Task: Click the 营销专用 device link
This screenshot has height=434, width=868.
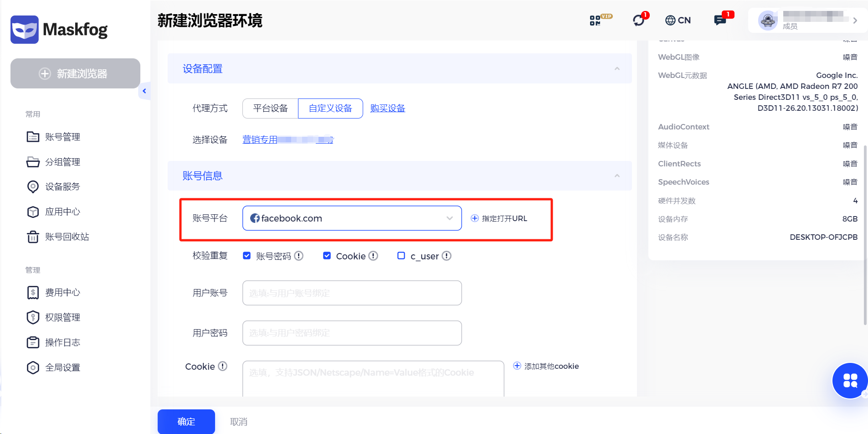Action: [288, 139]
